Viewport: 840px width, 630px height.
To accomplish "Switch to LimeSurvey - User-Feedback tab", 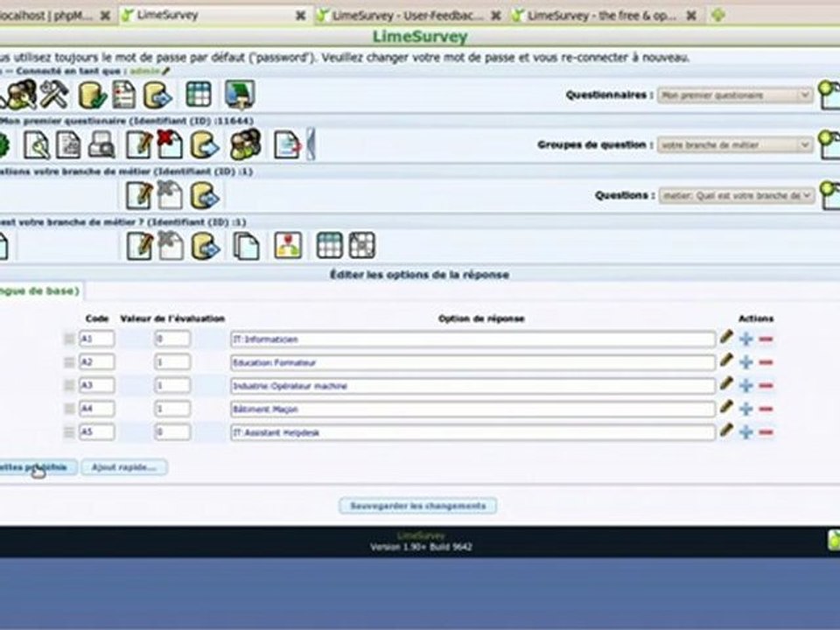I will [407, 16].
